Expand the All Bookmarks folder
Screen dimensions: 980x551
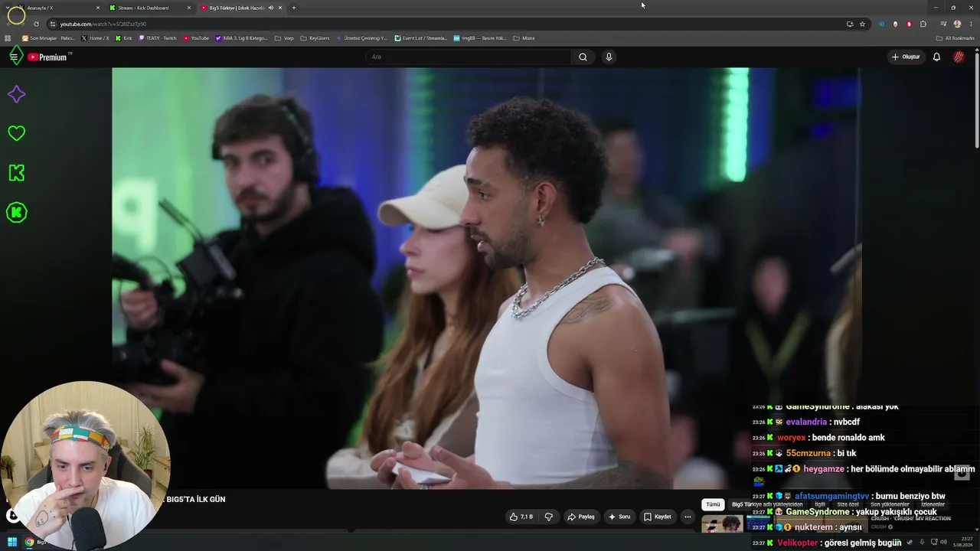955,38
